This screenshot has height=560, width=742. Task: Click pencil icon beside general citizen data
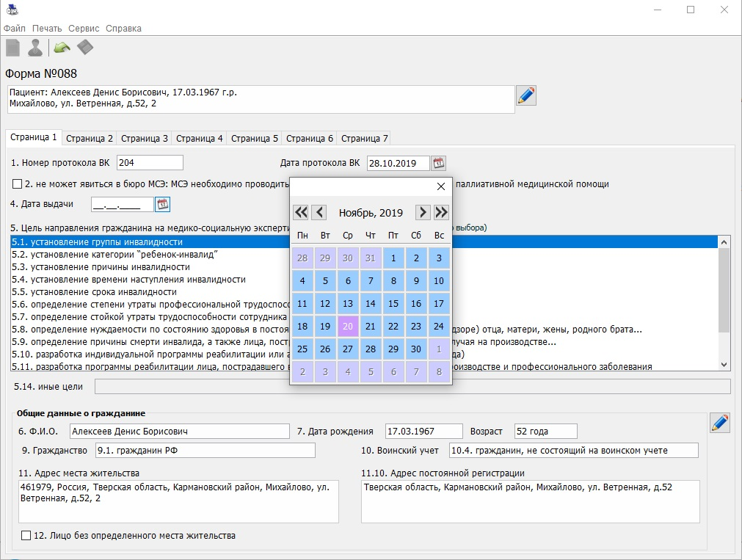(x=720, y=423)
